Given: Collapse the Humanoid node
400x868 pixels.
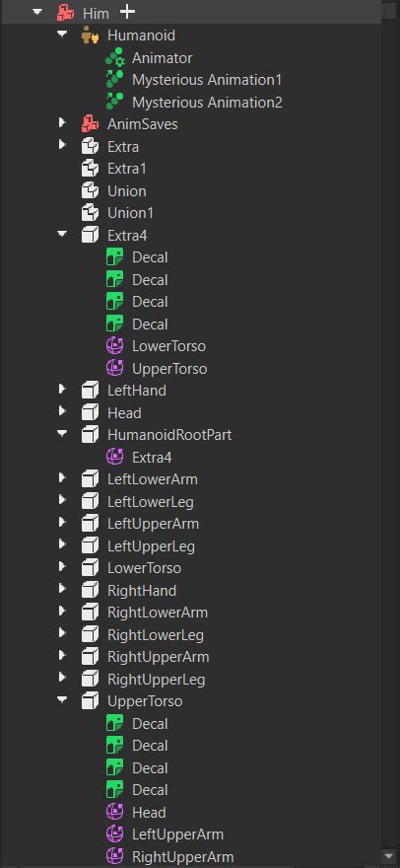Looking at the screenshot, I should (x=62, y=35).
